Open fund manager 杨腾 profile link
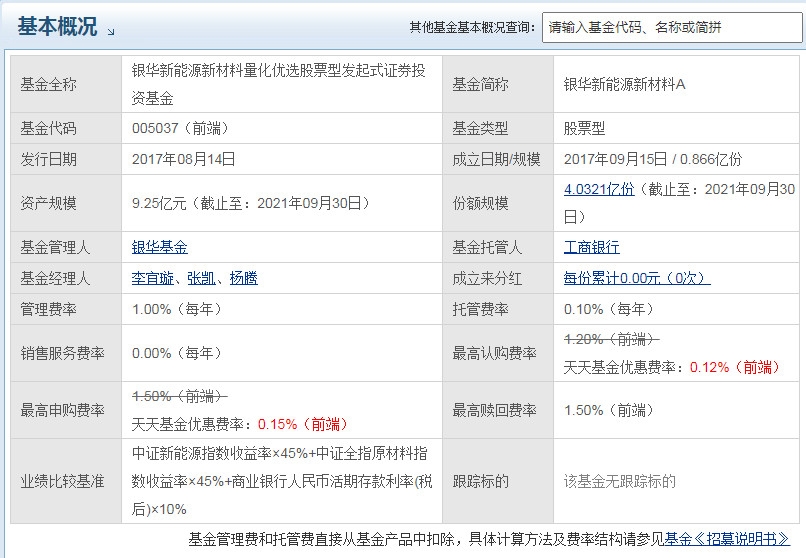Viewport: 806px width, 558px height. 243,278
